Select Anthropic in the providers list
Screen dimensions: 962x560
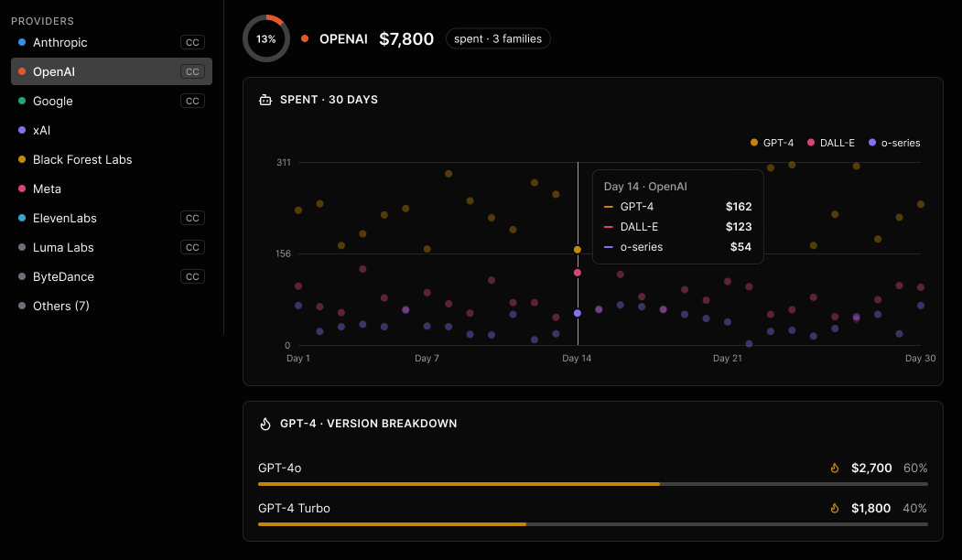point(112,42)
